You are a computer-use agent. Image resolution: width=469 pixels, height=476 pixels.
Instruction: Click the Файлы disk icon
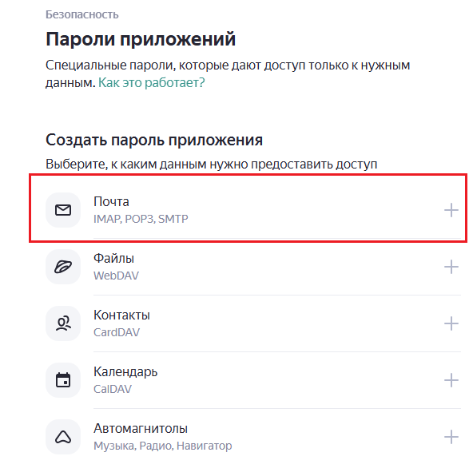pyautogui.click(x=63, y=267)
